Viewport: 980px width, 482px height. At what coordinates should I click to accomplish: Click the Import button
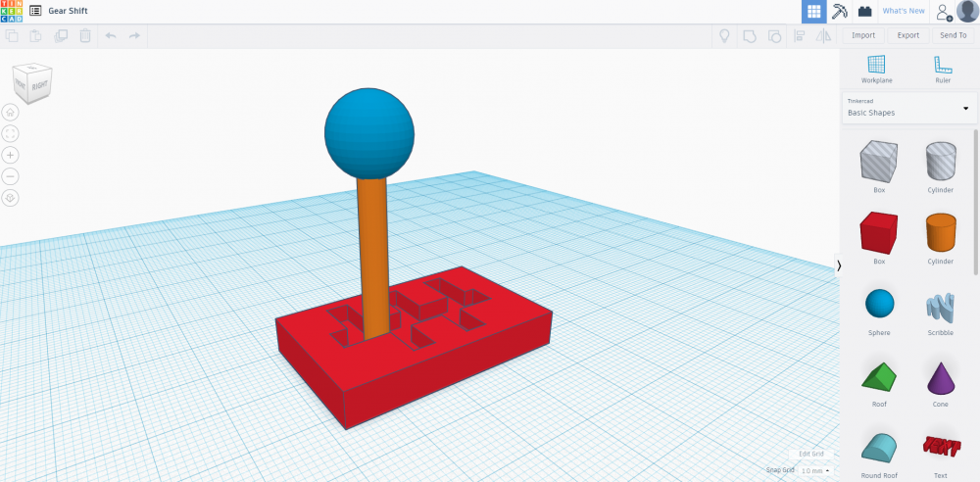tap(863, 35)
